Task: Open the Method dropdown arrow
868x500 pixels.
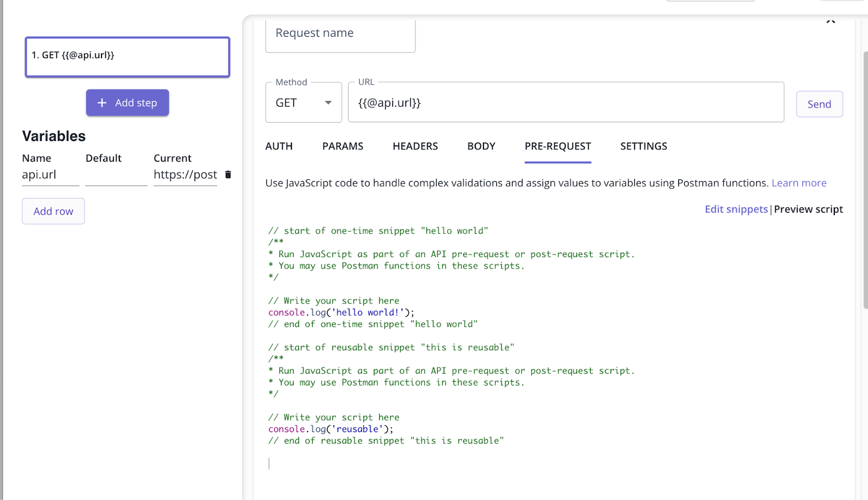Action: 328,103
